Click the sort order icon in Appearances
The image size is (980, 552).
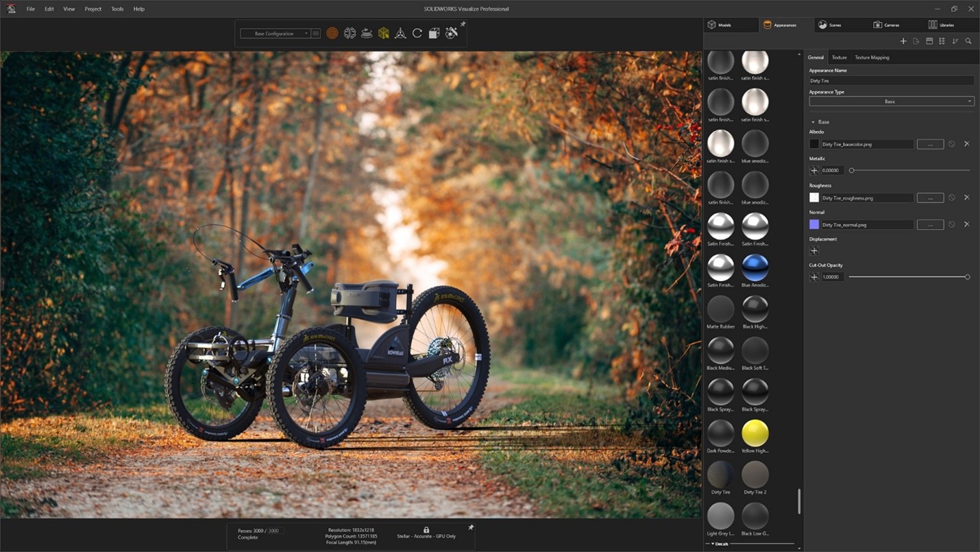coord(955,41)
